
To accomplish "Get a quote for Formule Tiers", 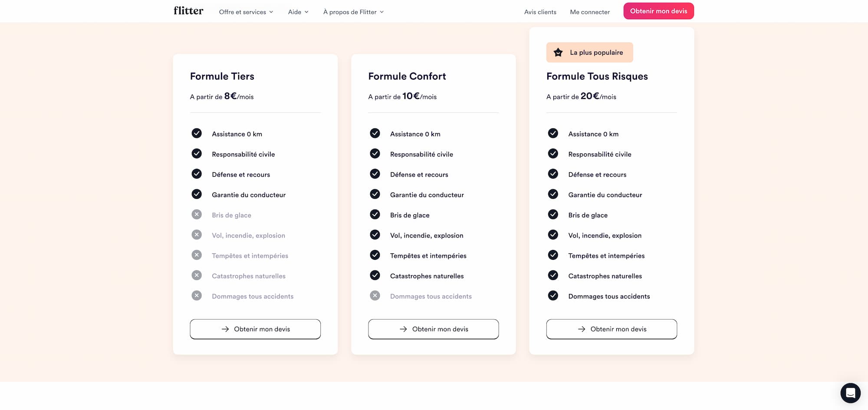I will (x=255, y=329).
